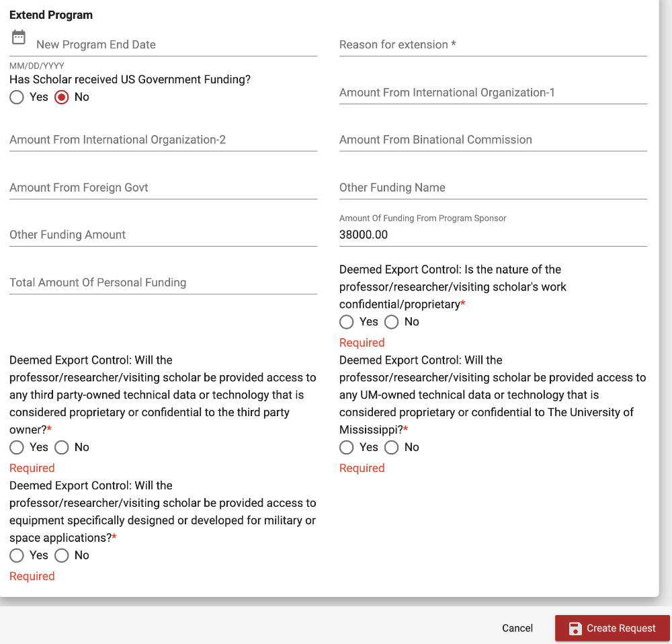Click the Create Request button
This screenshot has height=644, width=672.
[x=612, y=628]
